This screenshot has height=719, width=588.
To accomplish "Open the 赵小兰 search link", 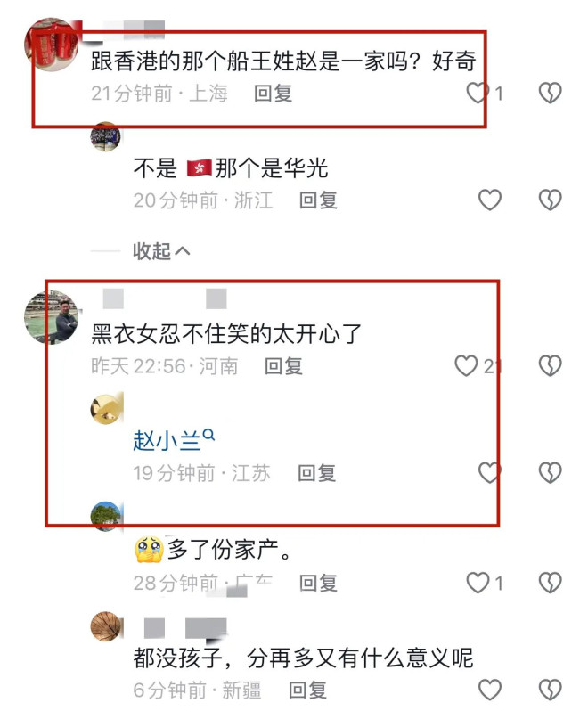I will [x=174, y=441].
